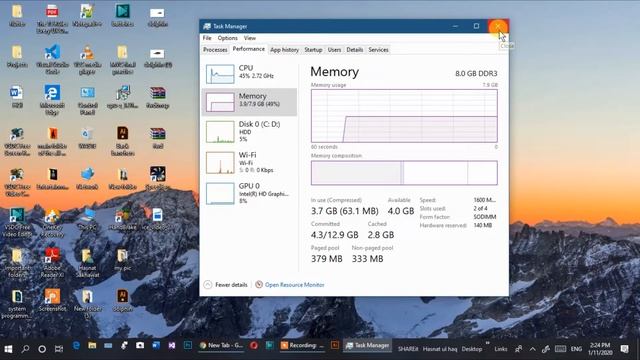
Task: Click the Links toolbar on the taskbar
Action: click(501, 349)
